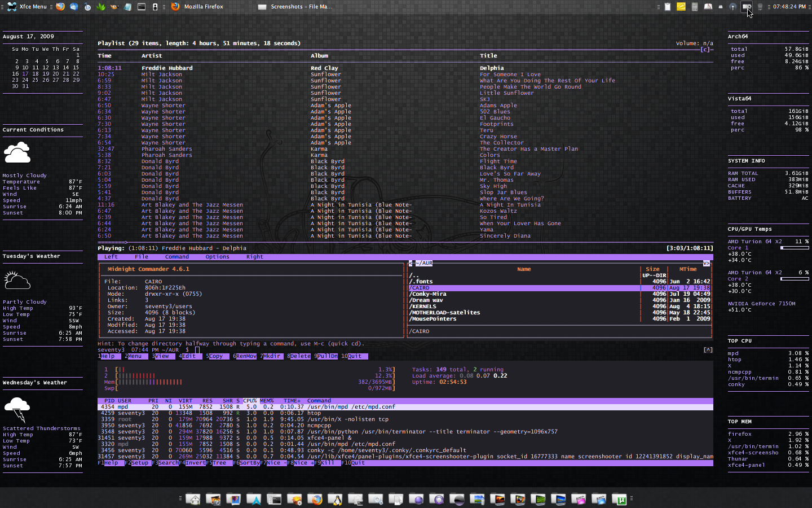This screenshot has width=812, height=508.
Task: Select the playlist track "Footprints"
Action: point(405,124)
